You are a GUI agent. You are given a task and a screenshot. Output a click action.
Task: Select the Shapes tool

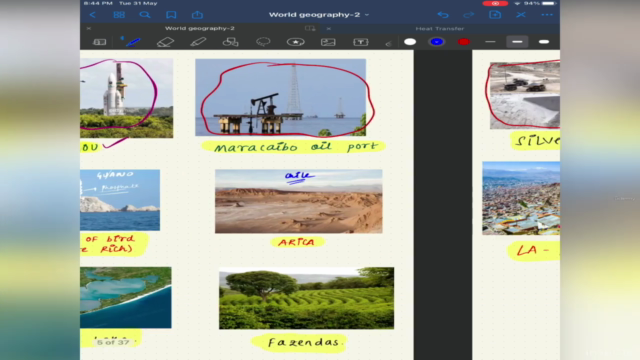(x=231, y=42)
